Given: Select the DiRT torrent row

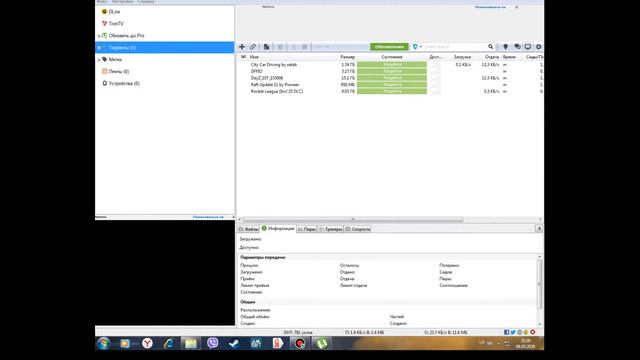Looking at the screenshot, I should pyautogui.click(x=256, y=71).
